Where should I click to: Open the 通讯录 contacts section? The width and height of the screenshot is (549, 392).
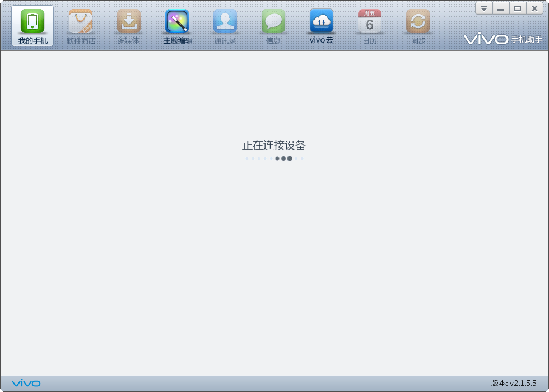click(x=225, y=27)
